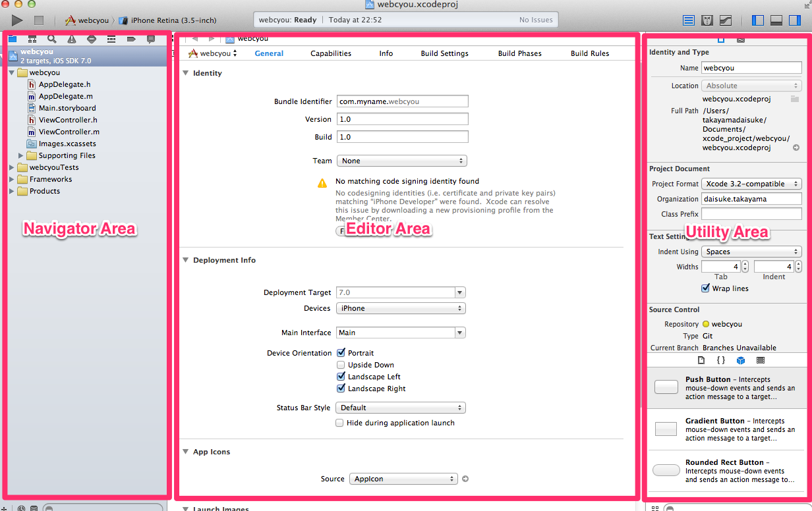Click folder icon beside webcyou.xcodeproj location
The image size is (812, 511).
[795, 99]
